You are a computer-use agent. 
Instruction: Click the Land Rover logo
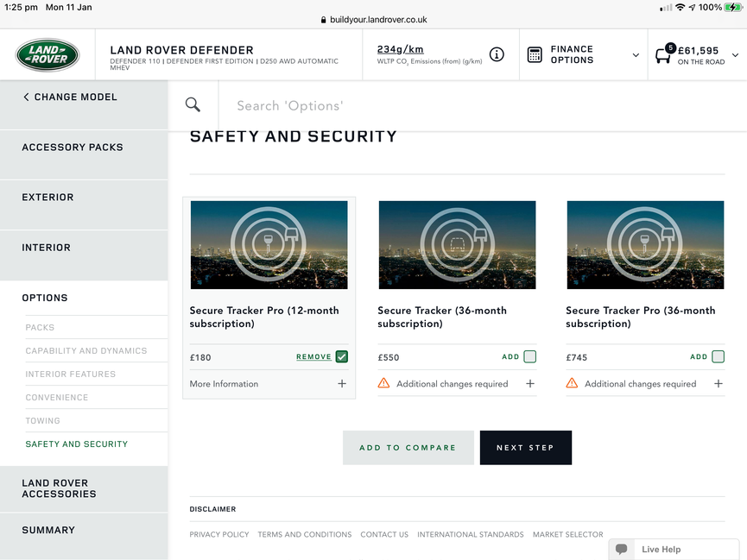tap(47, 54)
